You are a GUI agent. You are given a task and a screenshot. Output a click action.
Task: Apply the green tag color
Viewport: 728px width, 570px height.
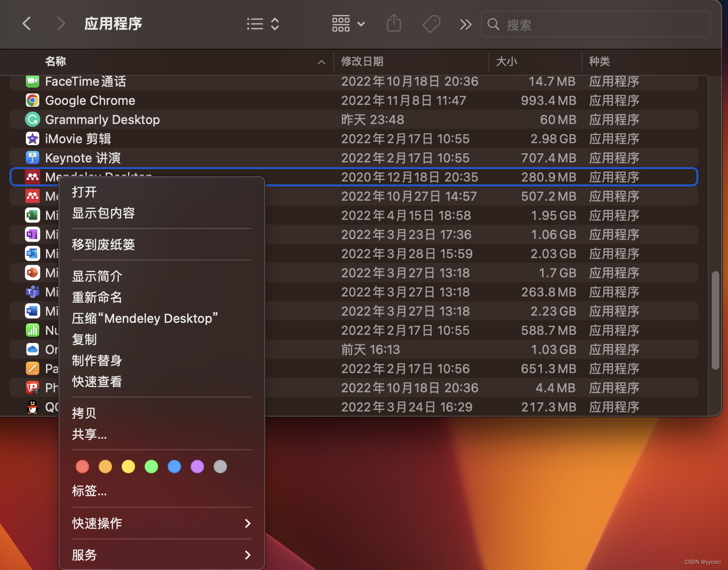coord(151,467)
